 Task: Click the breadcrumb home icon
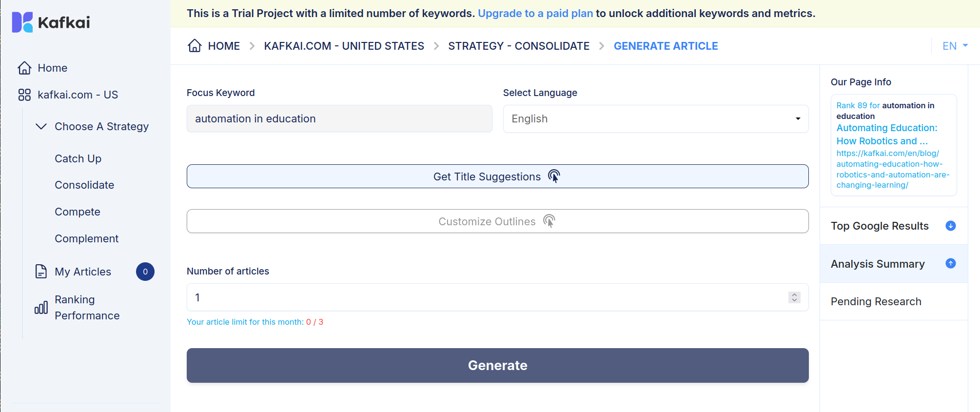coord(195,46)
